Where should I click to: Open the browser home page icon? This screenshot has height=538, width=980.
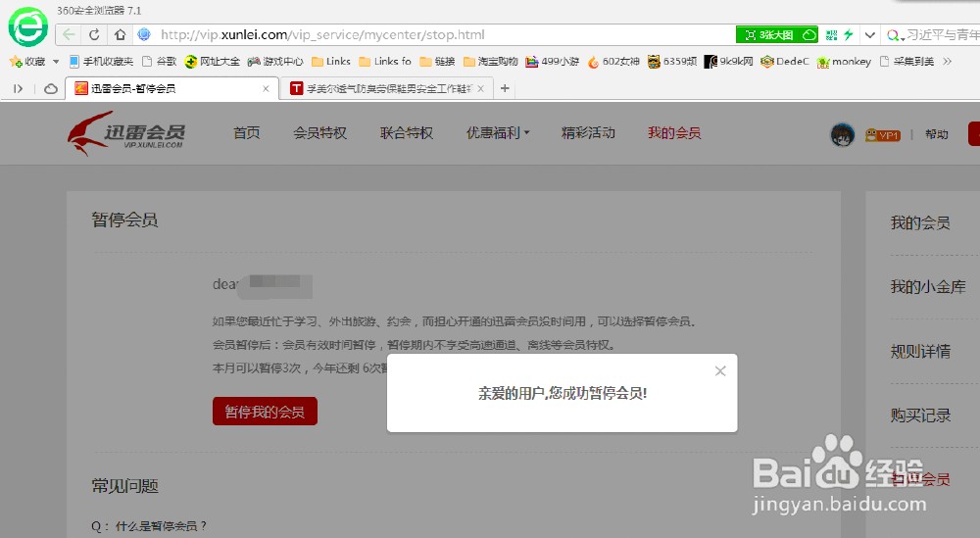click(120, 35)
